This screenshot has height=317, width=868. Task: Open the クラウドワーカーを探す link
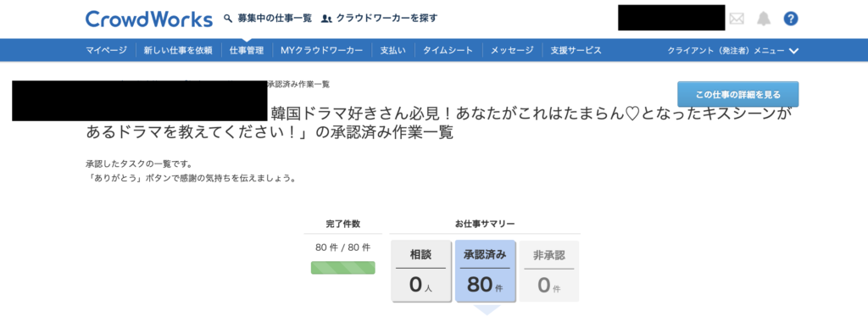pos(387,19)
